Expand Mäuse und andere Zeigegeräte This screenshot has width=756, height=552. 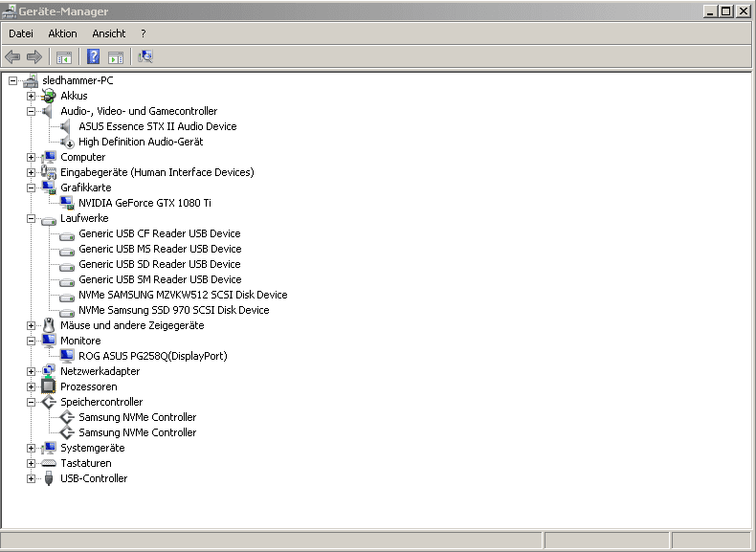click(x=31, y=326)
